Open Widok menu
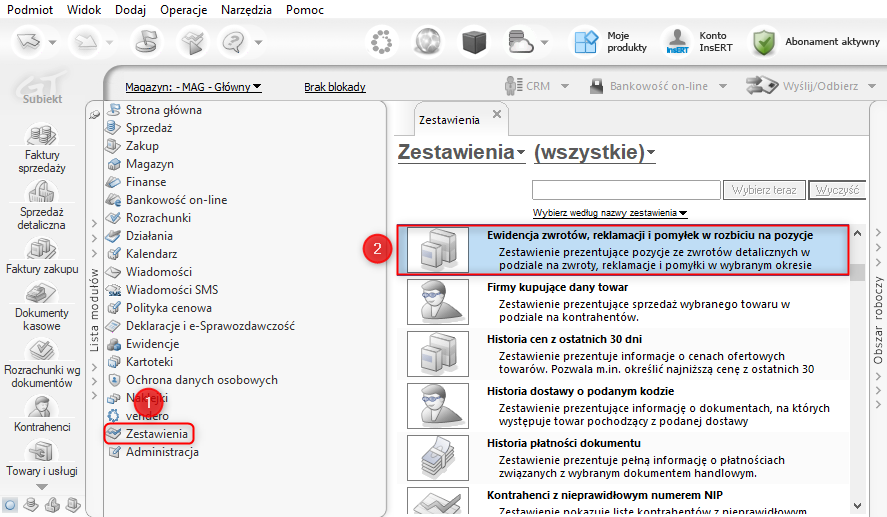Image resolution: width=887 pixels, height=517 pixels. [84, 10]
